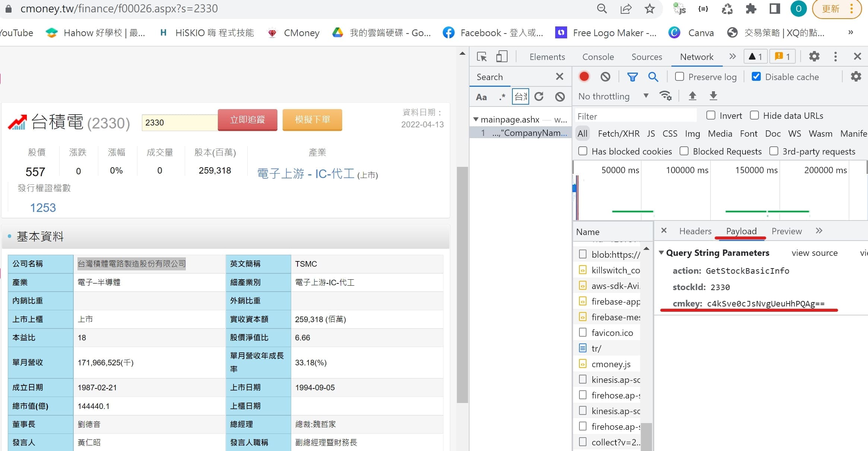
Task: Open network conditions wifi-gear icon
Action: tap(665, 96)
